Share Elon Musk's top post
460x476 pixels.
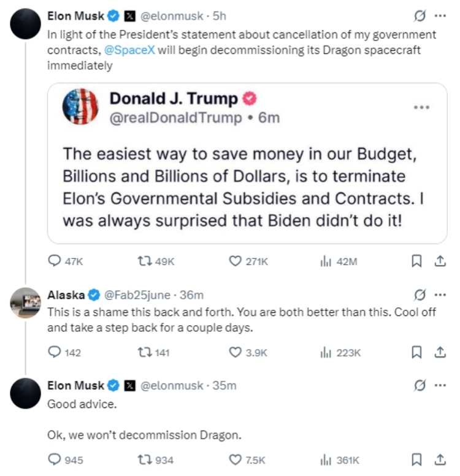click(x=440, y=261)
